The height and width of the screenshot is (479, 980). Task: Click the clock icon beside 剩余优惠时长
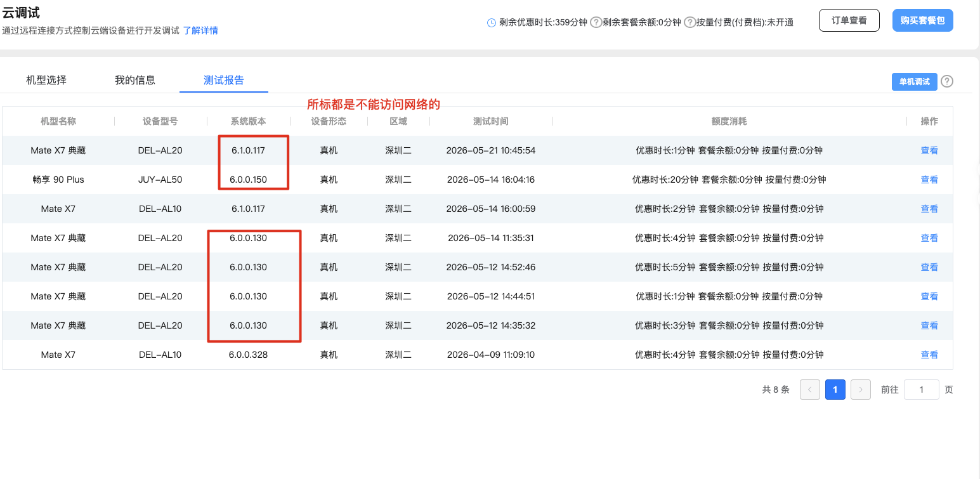point(492,22)
